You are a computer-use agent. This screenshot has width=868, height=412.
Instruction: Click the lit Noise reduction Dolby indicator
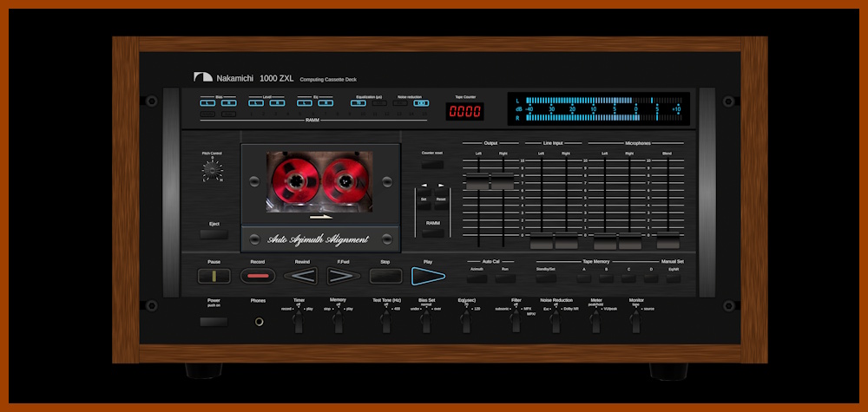pos(421,103)
